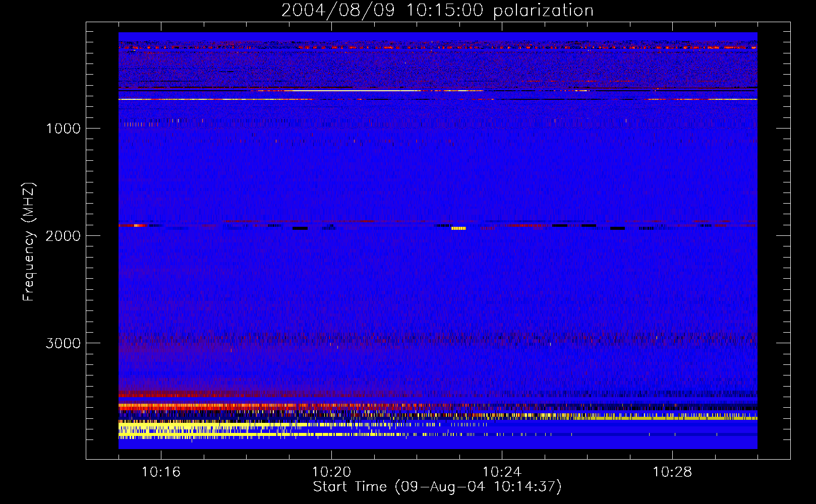Click the "10:16" time tick label

(161, 472)
